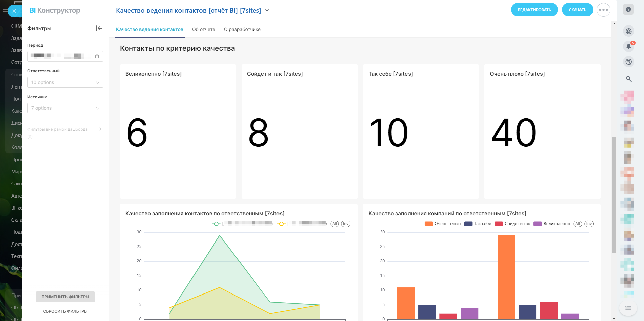Toggle Очень плохо series in companies chart legend
The width and height of the screenshot is (644, 321).
click(443, 224)
